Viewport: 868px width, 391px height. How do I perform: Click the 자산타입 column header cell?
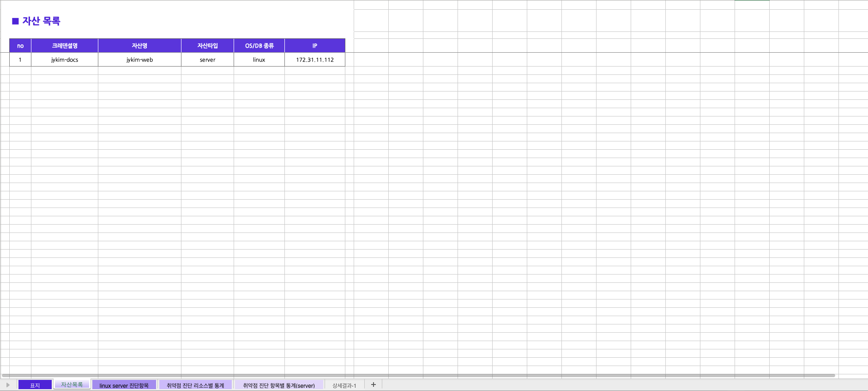[207, 46]
